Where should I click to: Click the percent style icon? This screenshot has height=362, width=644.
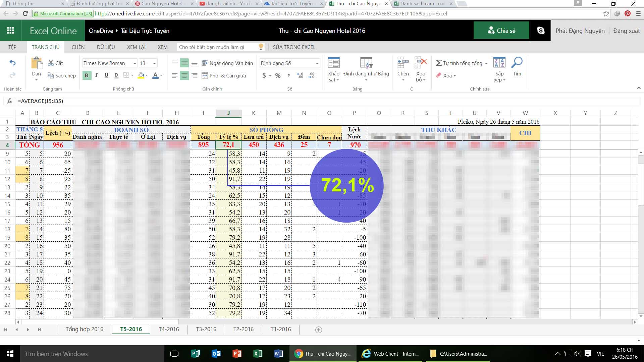(278, 76)
